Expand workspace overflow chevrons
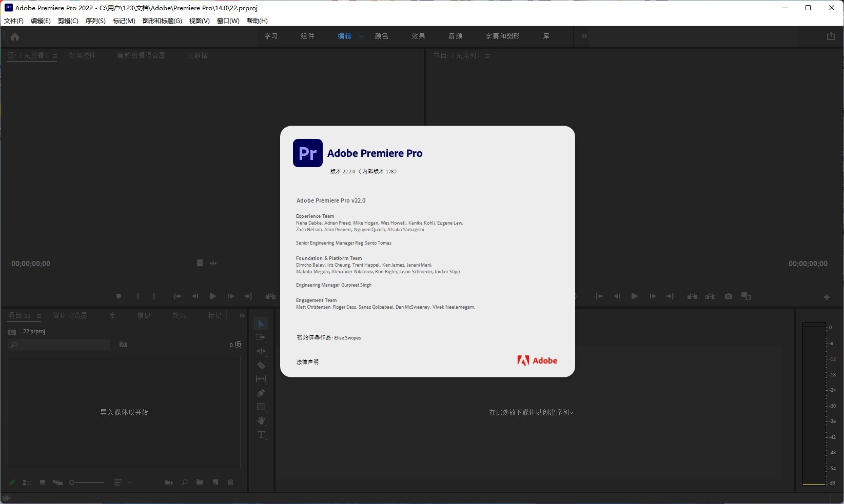844x504 pixels. coord(584,36)
